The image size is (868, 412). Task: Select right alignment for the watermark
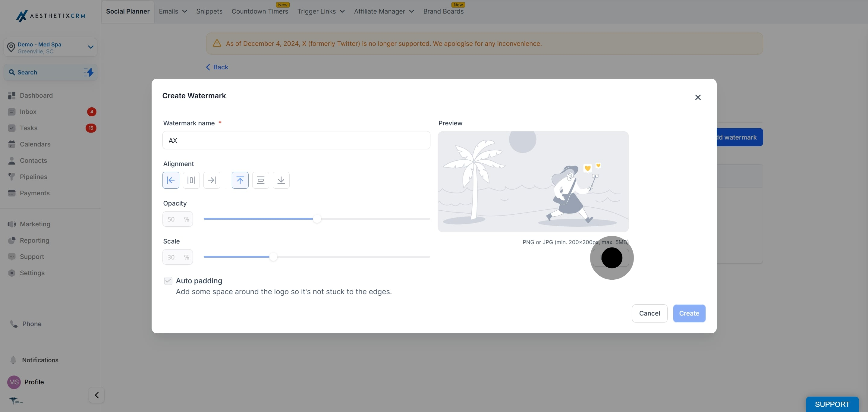(x=212, y=180)
